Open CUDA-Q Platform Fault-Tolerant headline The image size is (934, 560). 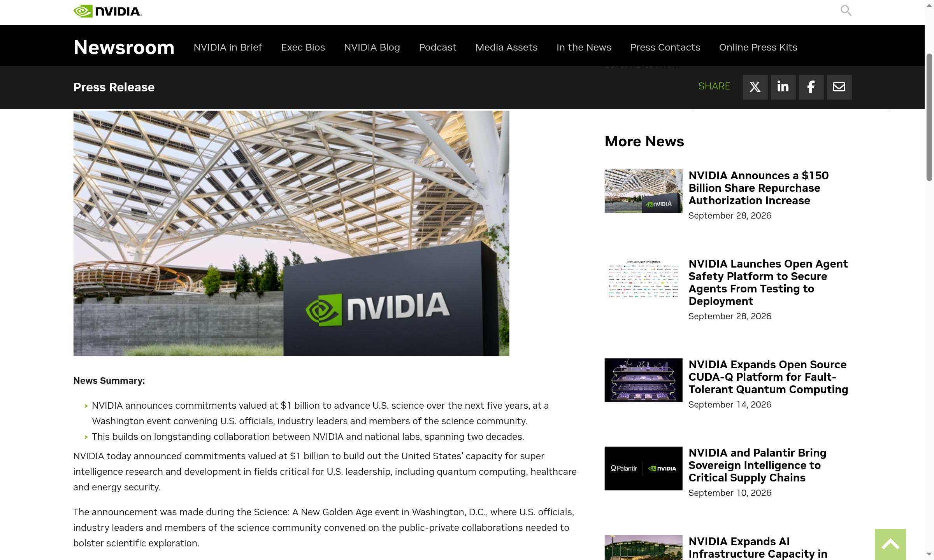768,377
